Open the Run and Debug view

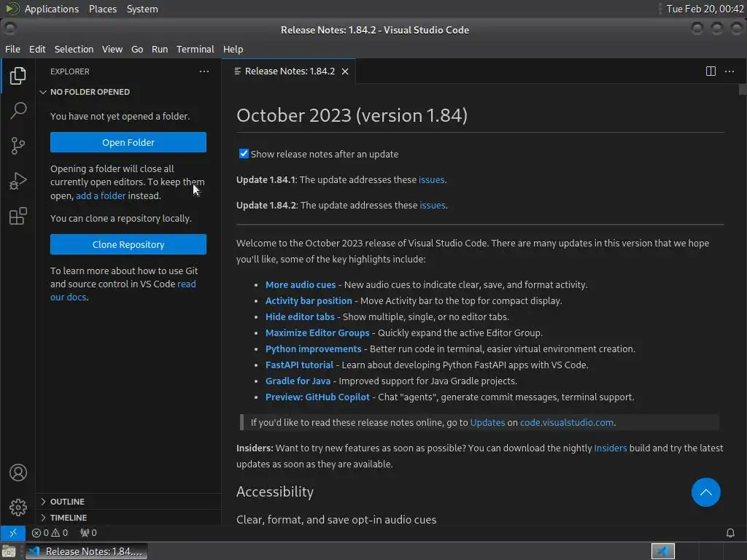[18, 181]
